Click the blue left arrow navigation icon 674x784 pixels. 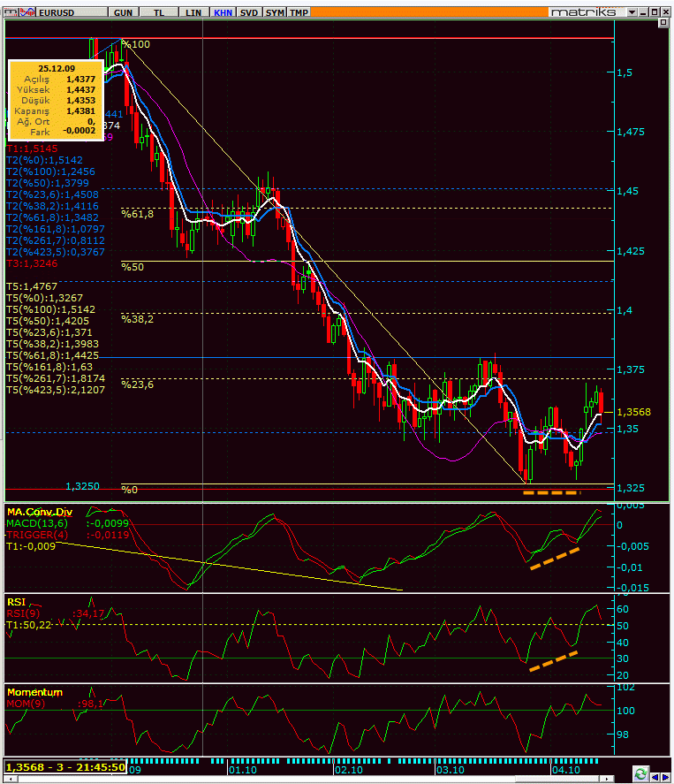tap(655, 777)
